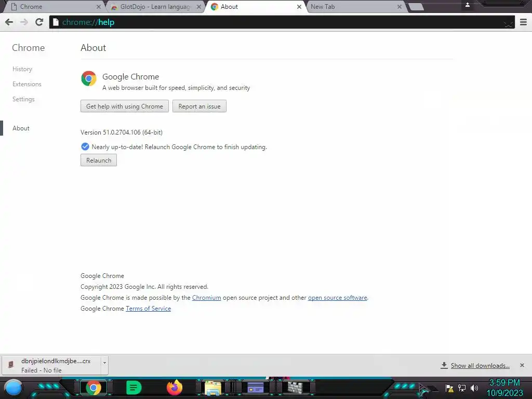Click Get help with using Chrome button

point(125,106)
